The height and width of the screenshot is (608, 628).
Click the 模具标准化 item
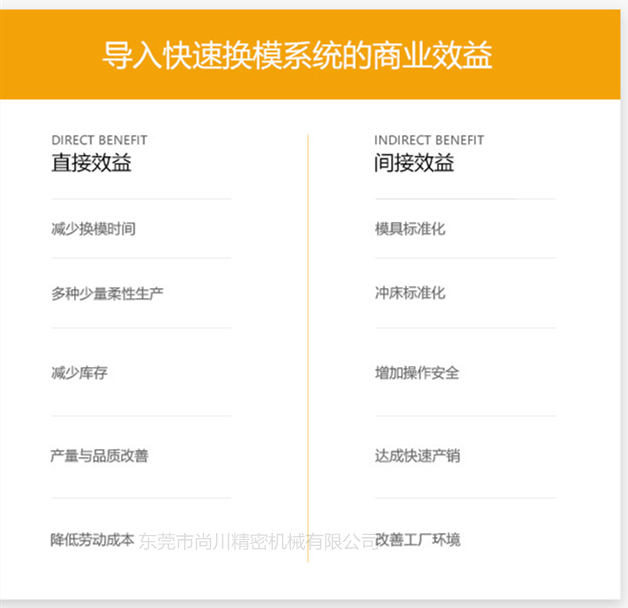click(x=410, y=229)
